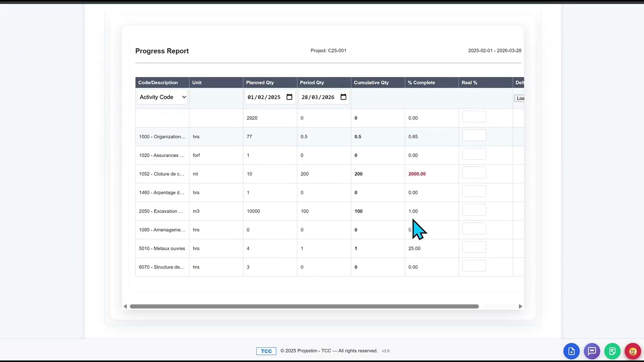Click the Progress Report heading

point(162,51)
